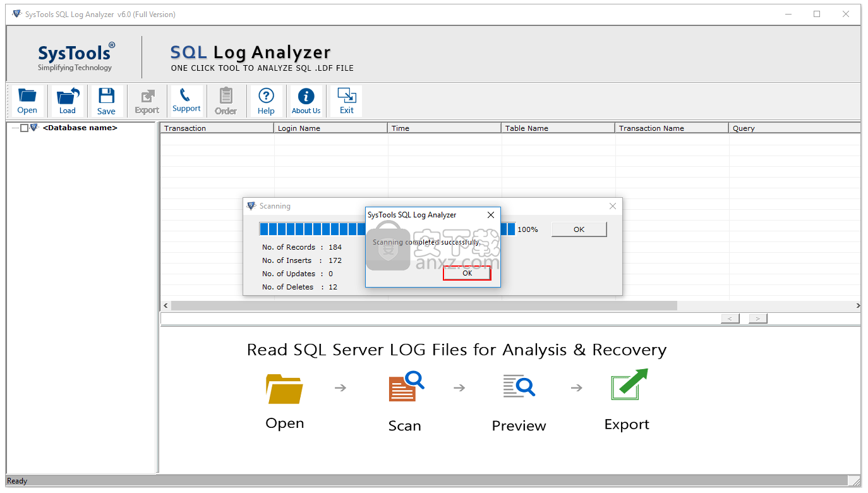
Task: Click 'No. of Deletes : 12' text
Action: click(x=300, y=287)
